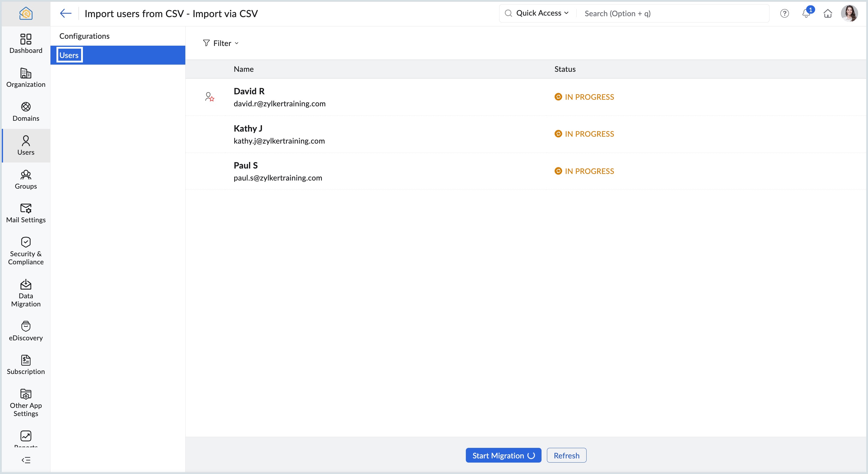Go back using the arrow icon
This screenshot has width=868, height=474.
pos(66,14)
